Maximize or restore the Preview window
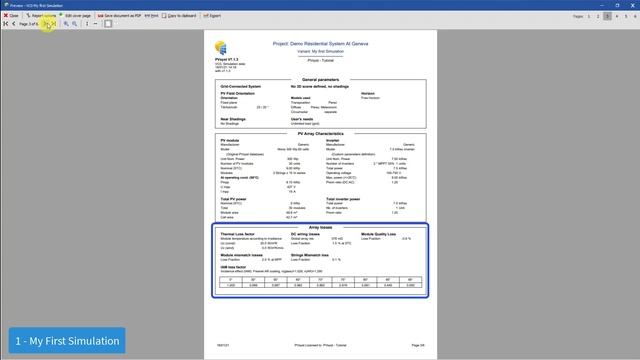The image size is (640, 360). click(x=617, y=5)
